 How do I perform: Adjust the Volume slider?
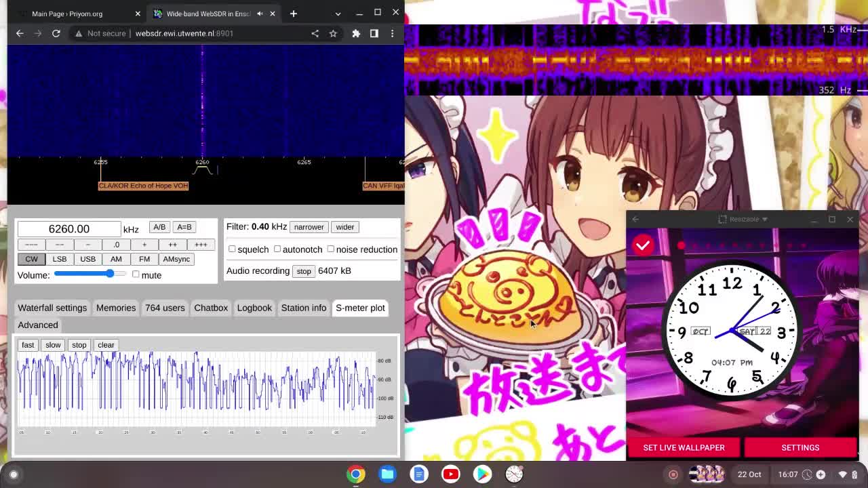point(90,274)
